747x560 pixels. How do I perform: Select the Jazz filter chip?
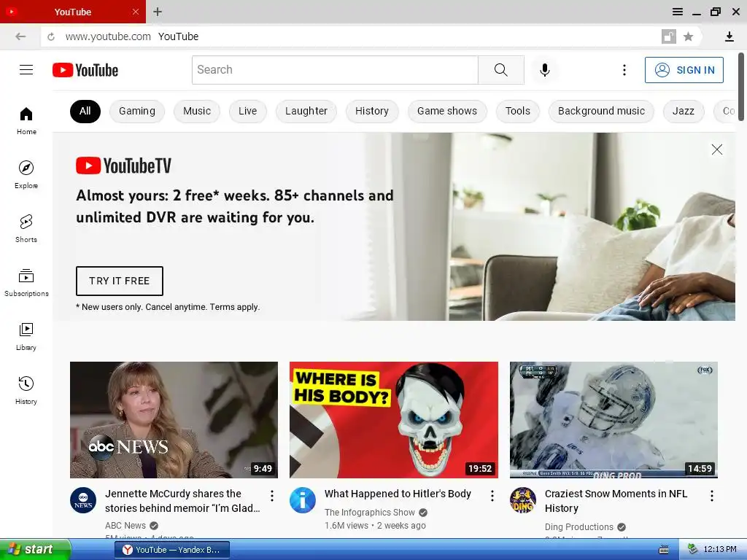pos(683,112)
